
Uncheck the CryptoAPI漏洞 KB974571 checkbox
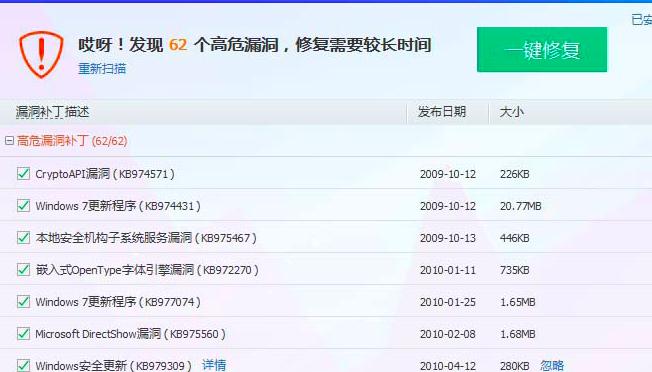click(x=23, y=174)
